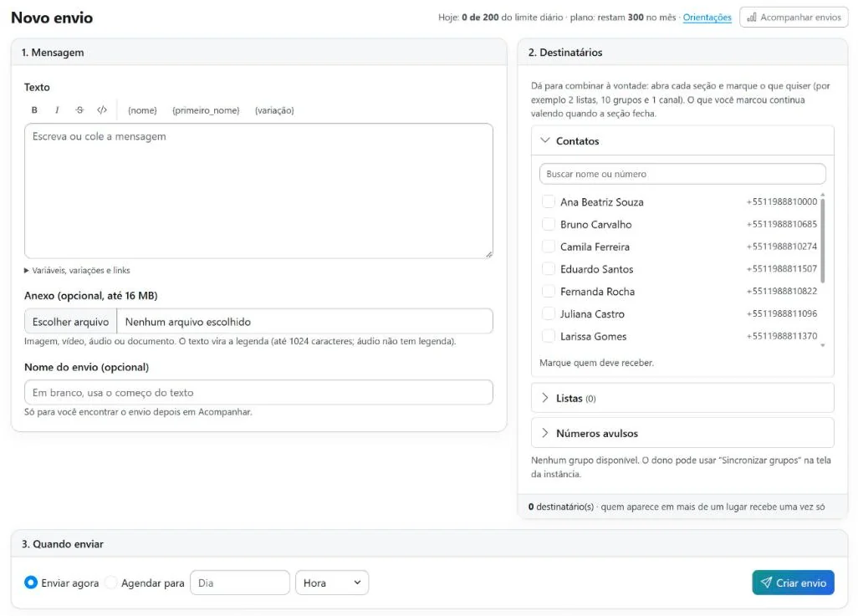Check the Fernanda Rocha contact
Viewport: 858px width, 616px height.
pyautogui.click(x=548, y=291)
